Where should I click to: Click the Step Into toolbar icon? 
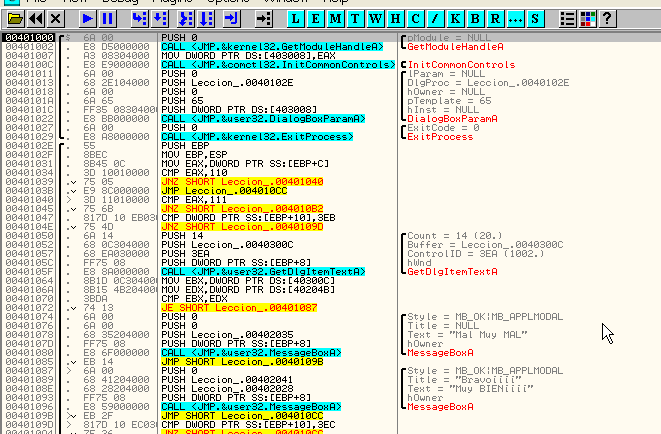coord(138,19)
